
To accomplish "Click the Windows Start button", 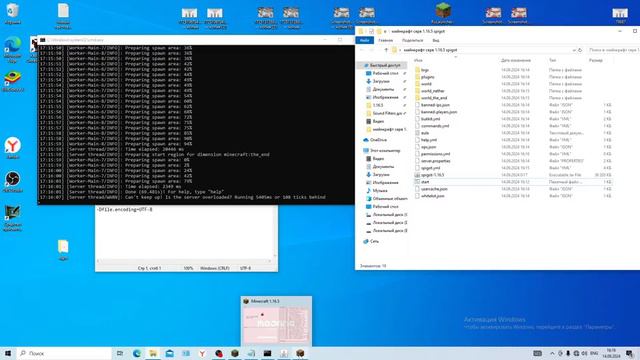I will [x=8, y=353].
